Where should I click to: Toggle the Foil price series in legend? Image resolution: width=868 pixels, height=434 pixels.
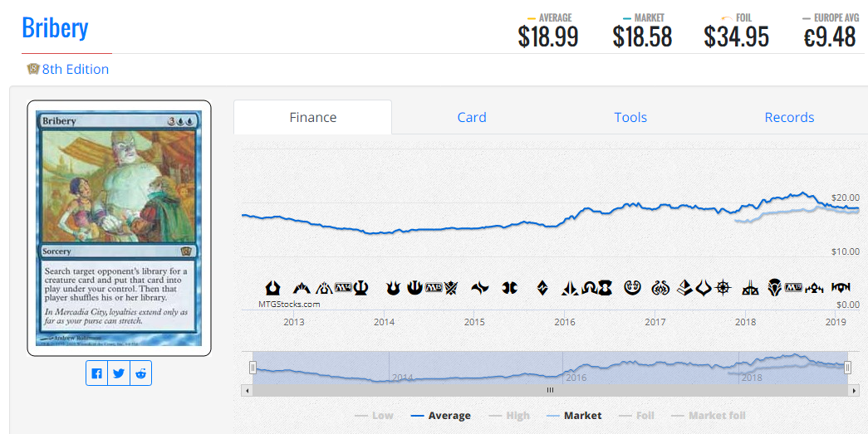636,416
